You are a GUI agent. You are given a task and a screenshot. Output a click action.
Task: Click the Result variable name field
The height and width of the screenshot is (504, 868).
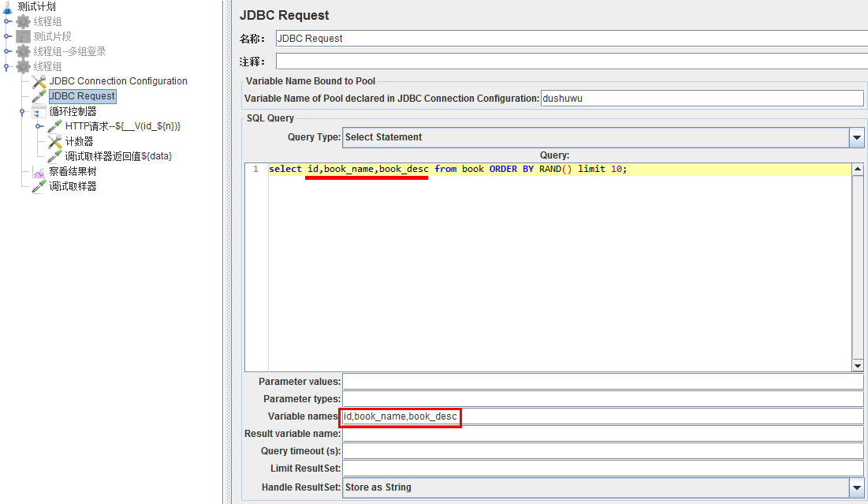[x=603, y=434]
